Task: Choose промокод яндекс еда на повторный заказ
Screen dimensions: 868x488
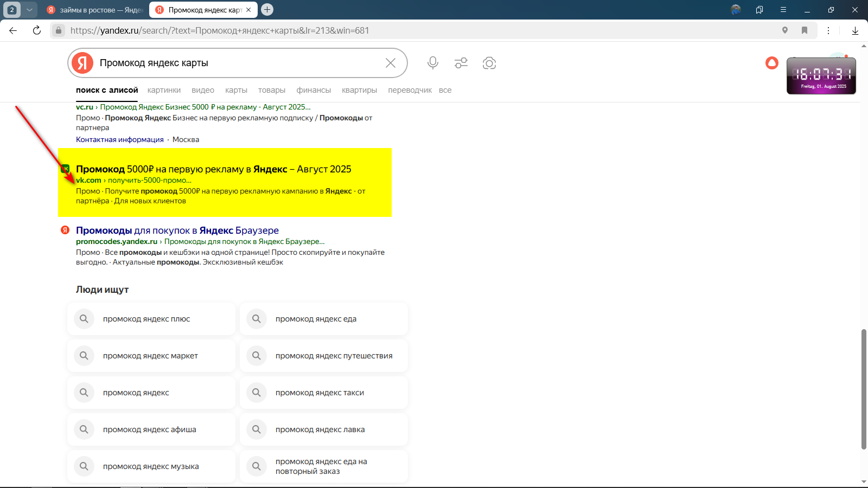Action: tap(324, 466)
